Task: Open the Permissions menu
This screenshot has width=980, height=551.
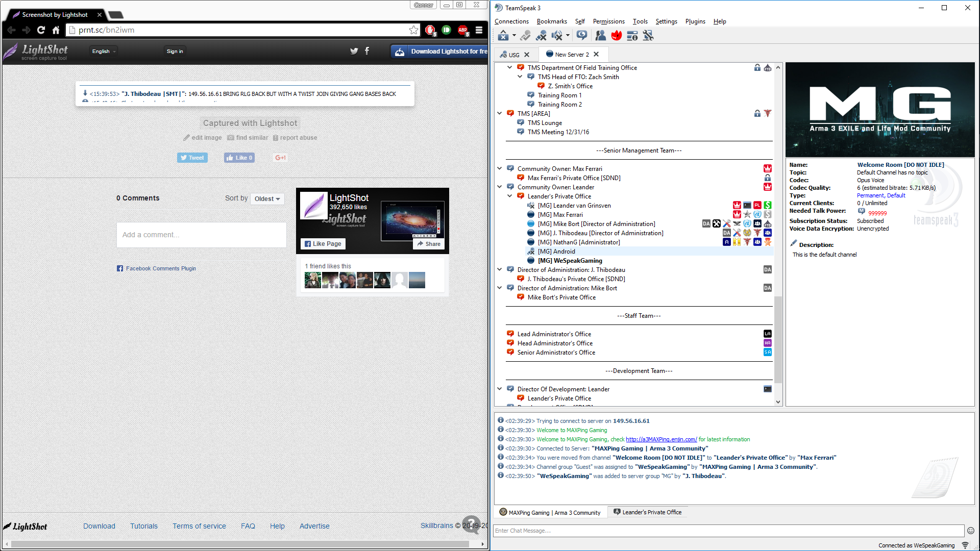Action: pos(608,21)
